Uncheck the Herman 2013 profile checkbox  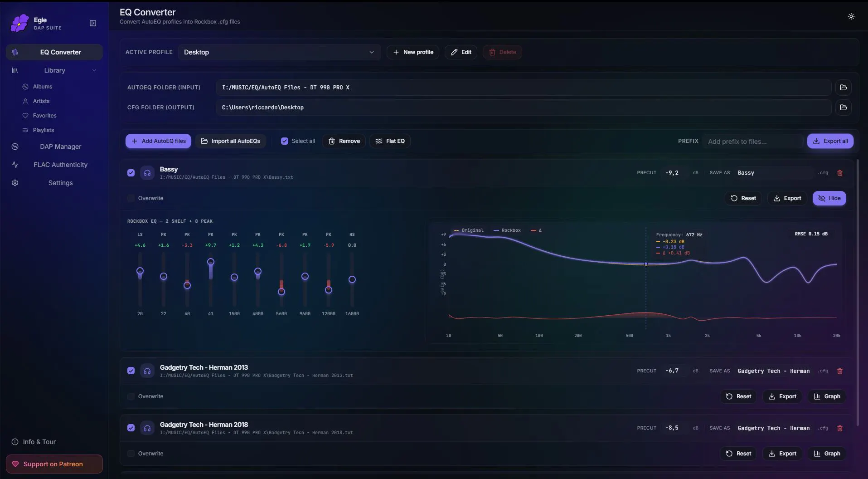click(x=131, y=371)
